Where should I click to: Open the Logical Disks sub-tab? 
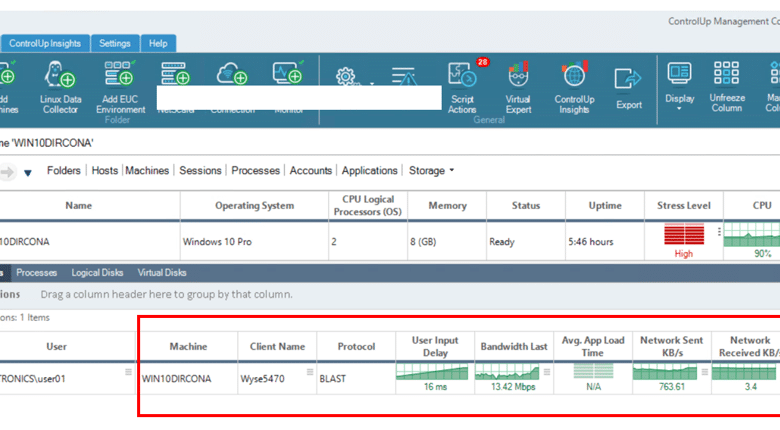(97, 273)
